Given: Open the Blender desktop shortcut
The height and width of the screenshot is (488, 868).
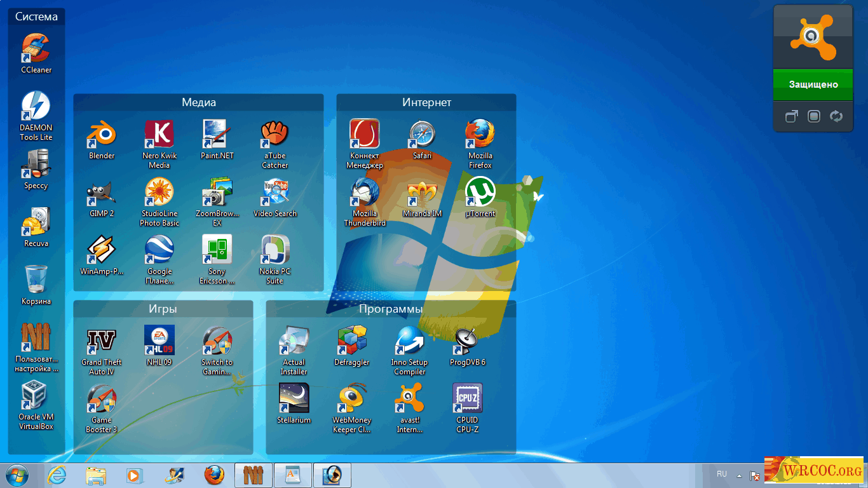Looking at the screenshot, I should click(102, 140).
